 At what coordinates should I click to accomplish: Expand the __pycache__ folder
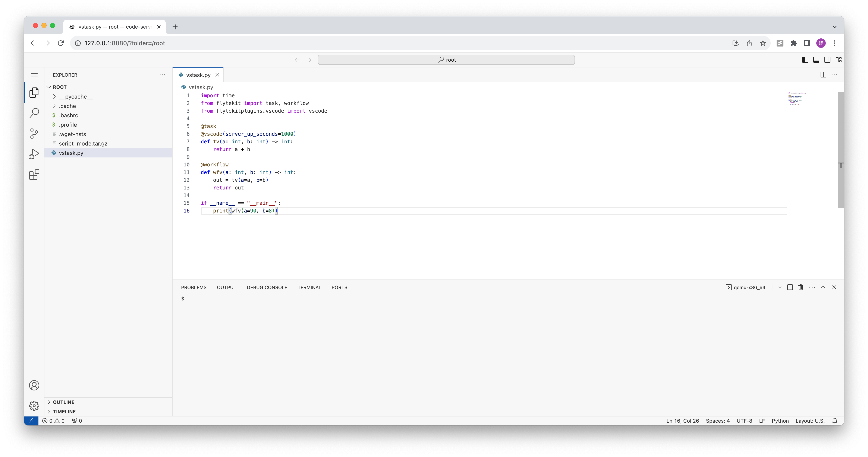(108, 97)
